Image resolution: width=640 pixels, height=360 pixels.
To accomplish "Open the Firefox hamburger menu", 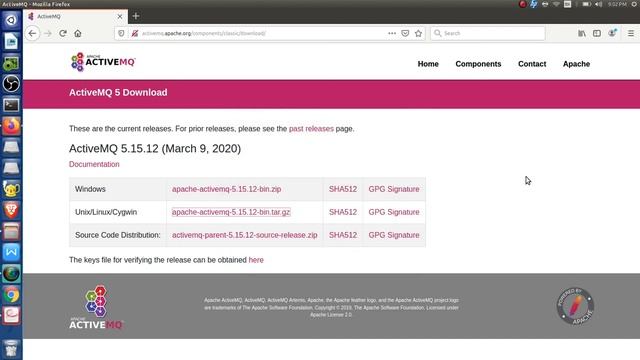I will click(631, 33).
